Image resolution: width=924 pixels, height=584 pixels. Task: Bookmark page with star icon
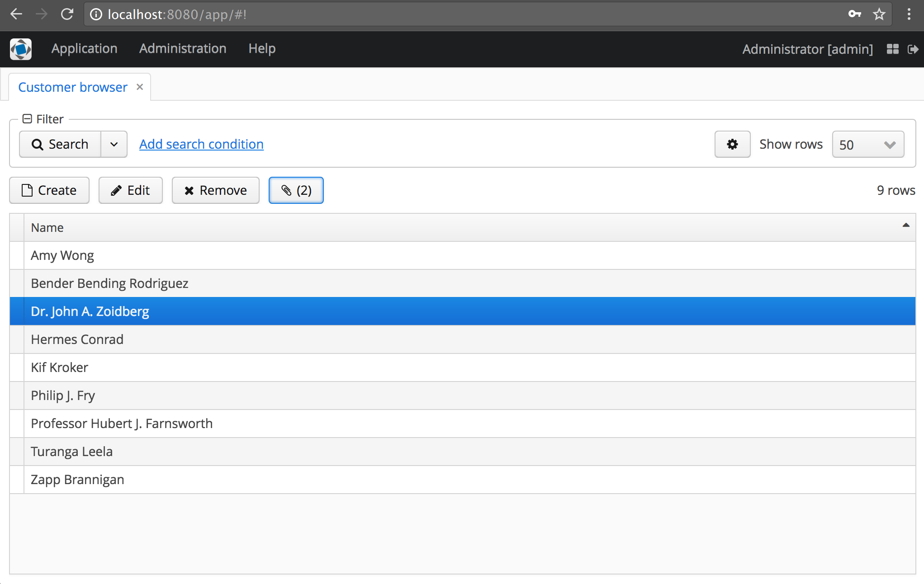879,14
